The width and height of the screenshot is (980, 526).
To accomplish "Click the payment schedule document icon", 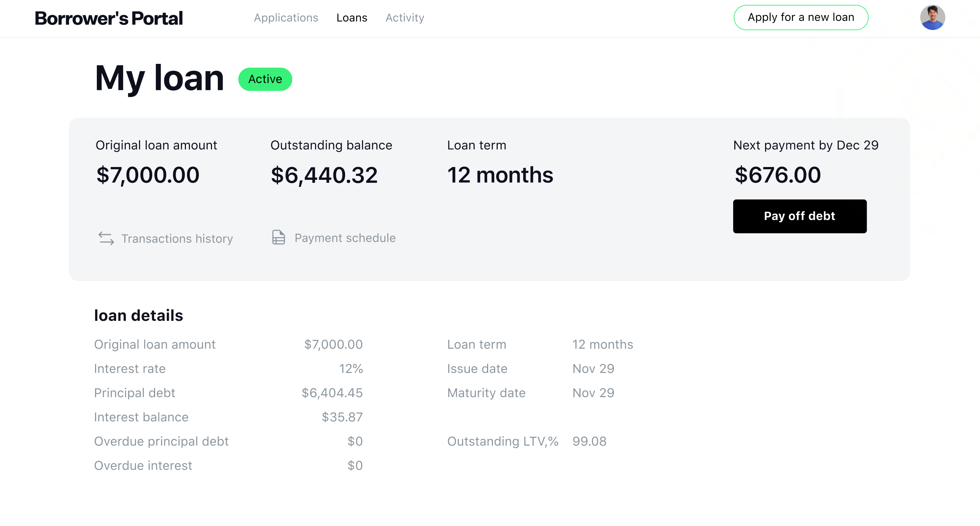I will tap(278, 237).
